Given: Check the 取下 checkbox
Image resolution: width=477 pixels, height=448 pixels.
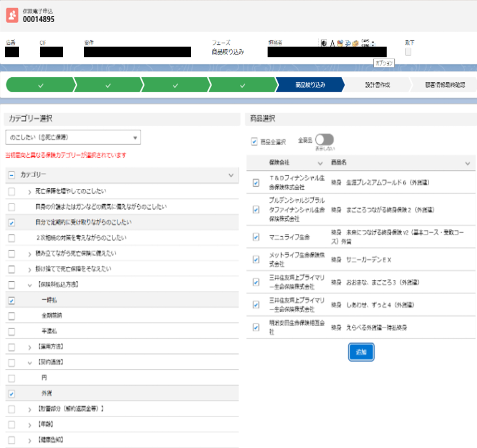Looking at the screenshot, I should coord(408,52).
